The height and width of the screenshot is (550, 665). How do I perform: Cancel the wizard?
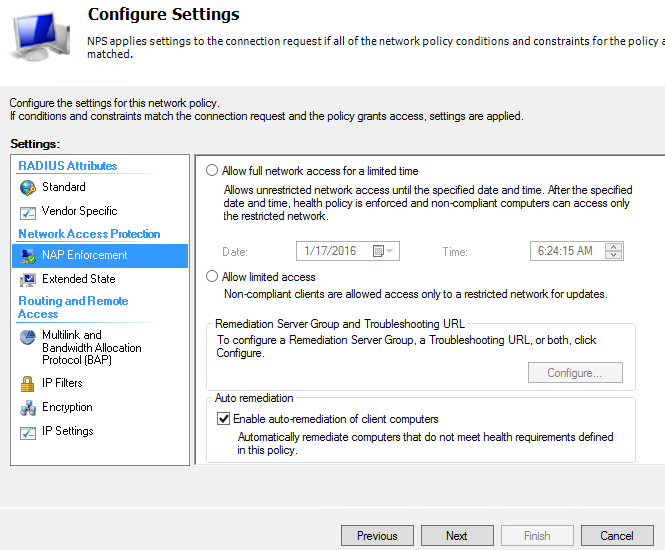617,536
